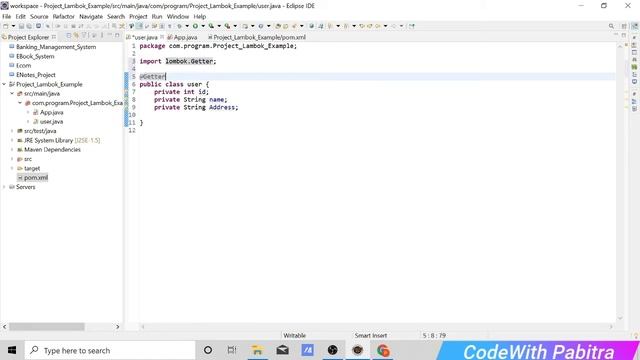Screen dimensions: 640x360
Task: Open the File menu
Action: point(7,16)
